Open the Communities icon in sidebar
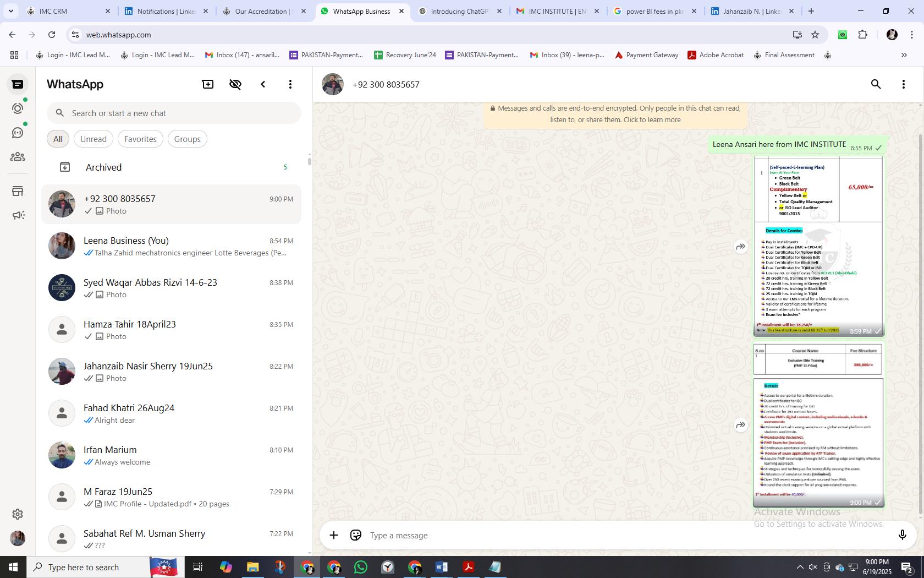The height and width of the screenshot is (578, 924). [x=18, y=157]
